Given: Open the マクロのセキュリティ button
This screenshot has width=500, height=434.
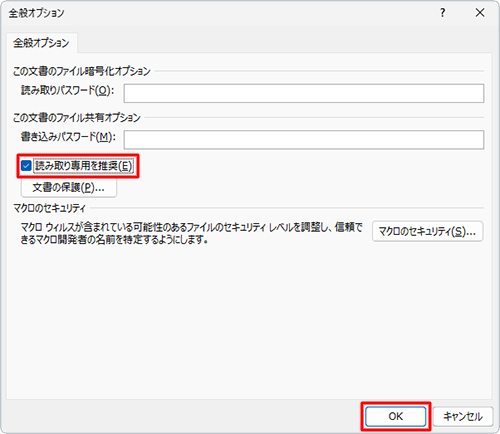Looking at the screenshot, I should [x=427, y=231].
